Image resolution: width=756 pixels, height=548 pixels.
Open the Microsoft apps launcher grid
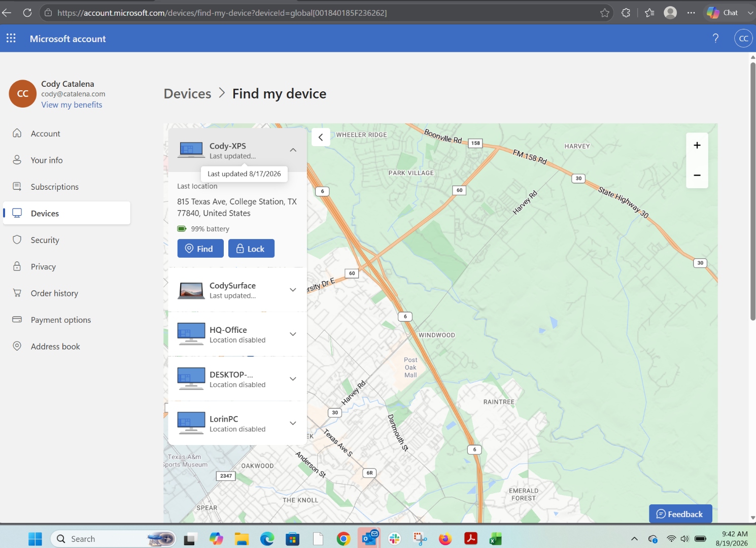11,39
